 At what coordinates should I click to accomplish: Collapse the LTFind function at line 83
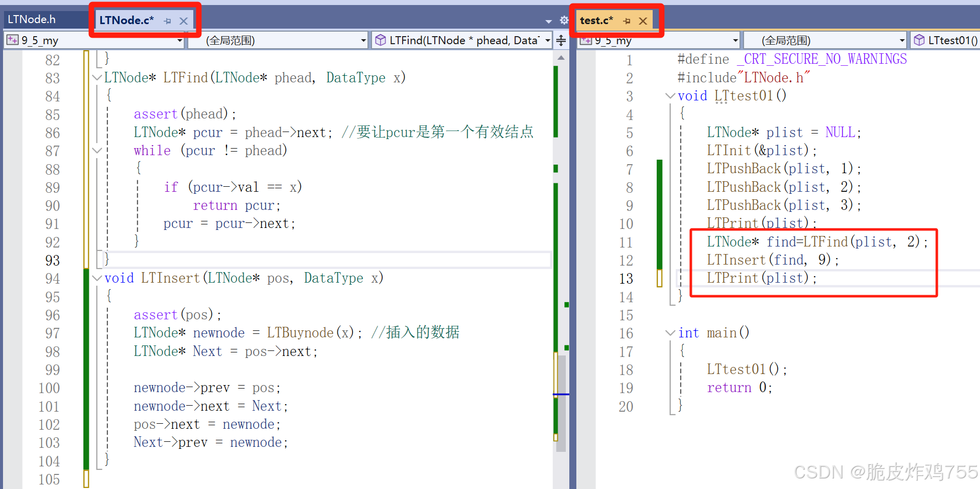(x=97, y=78)
